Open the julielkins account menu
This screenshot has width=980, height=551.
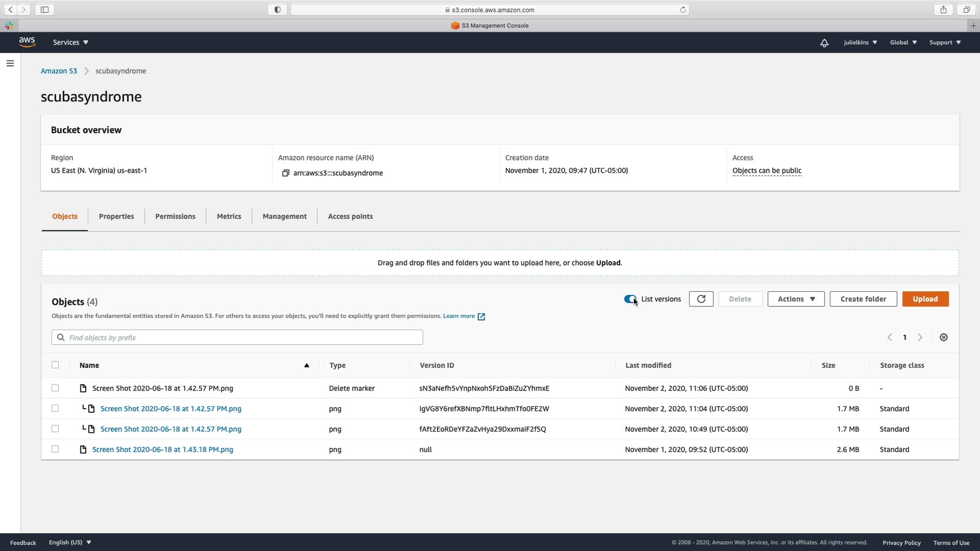(860, 43)
